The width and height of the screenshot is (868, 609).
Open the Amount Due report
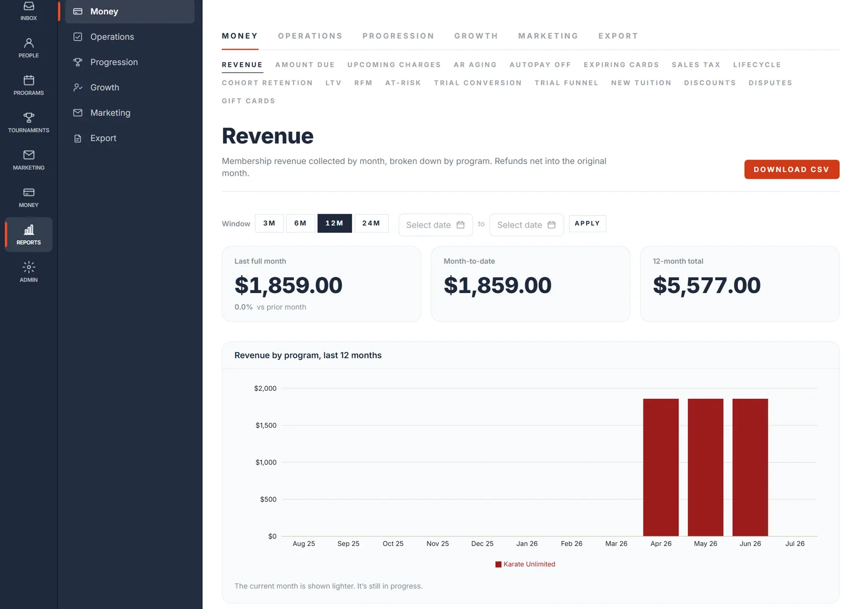[305, 65]
